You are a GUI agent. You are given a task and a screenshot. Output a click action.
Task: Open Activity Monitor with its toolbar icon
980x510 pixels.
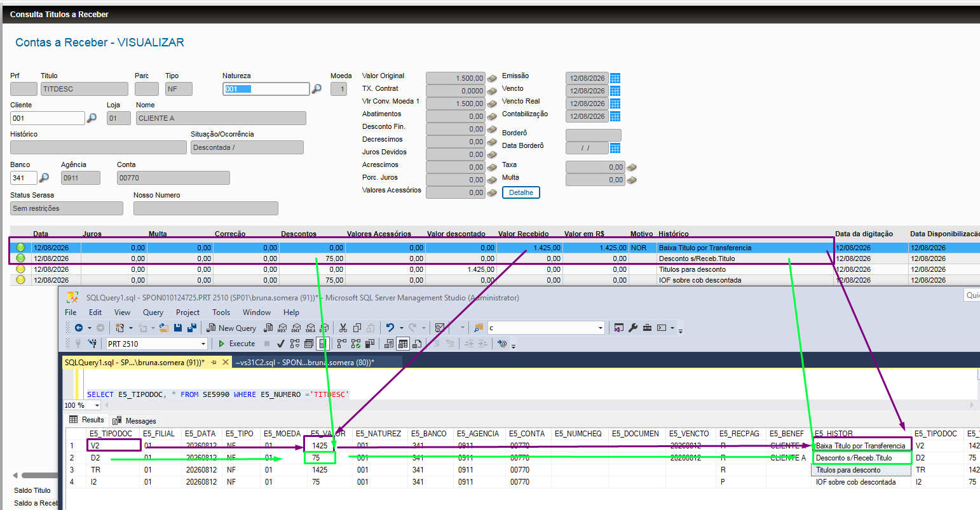439,328
